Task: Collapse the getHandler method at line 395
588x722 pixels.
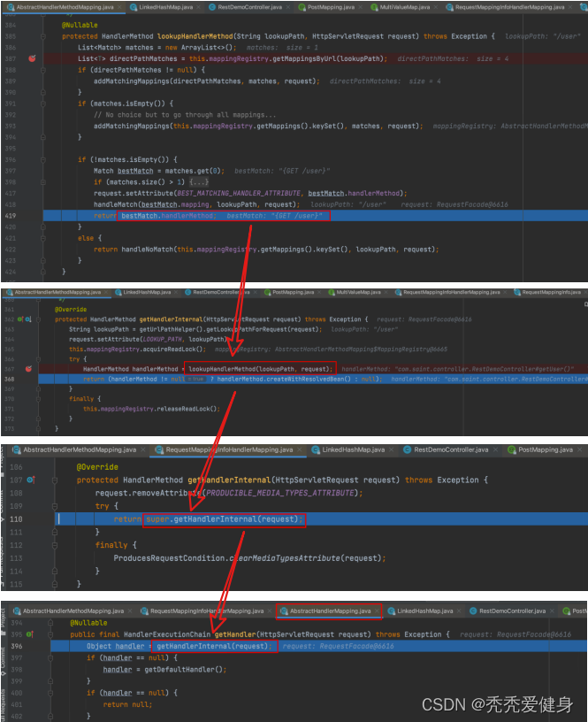Action: [x=50, y=634]
